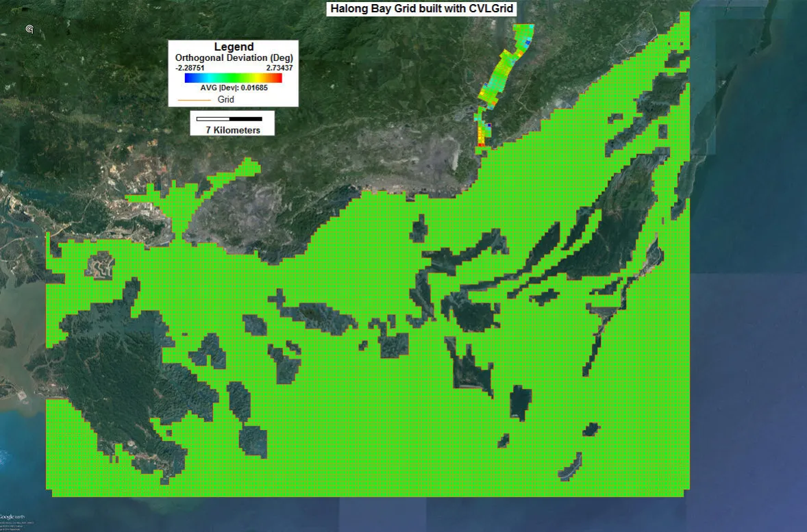Click the blue cell atop the colored river strip

[x=527, y=42]
